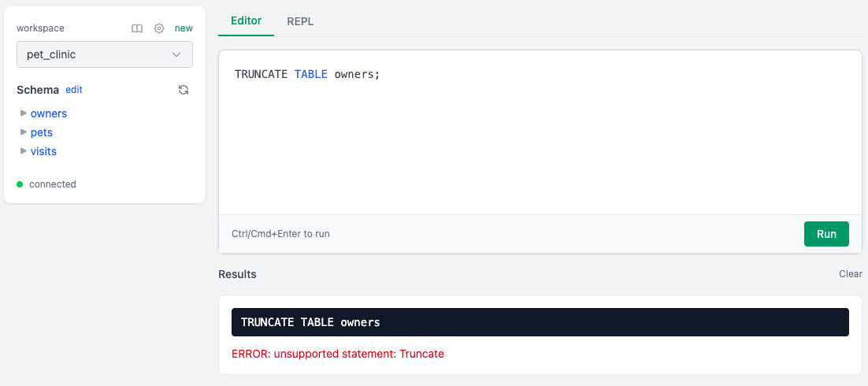Image resolution: width=868 pixels, height=386 pixels.
Task: Select the pets table name
Action: point(42,132)
